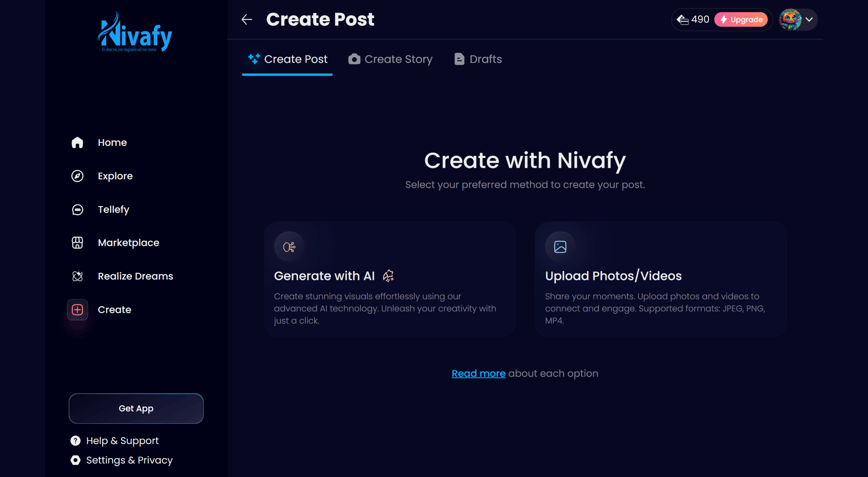Follow the Read more link
This screenshot has width=868, height=477.
pos(478,373)
